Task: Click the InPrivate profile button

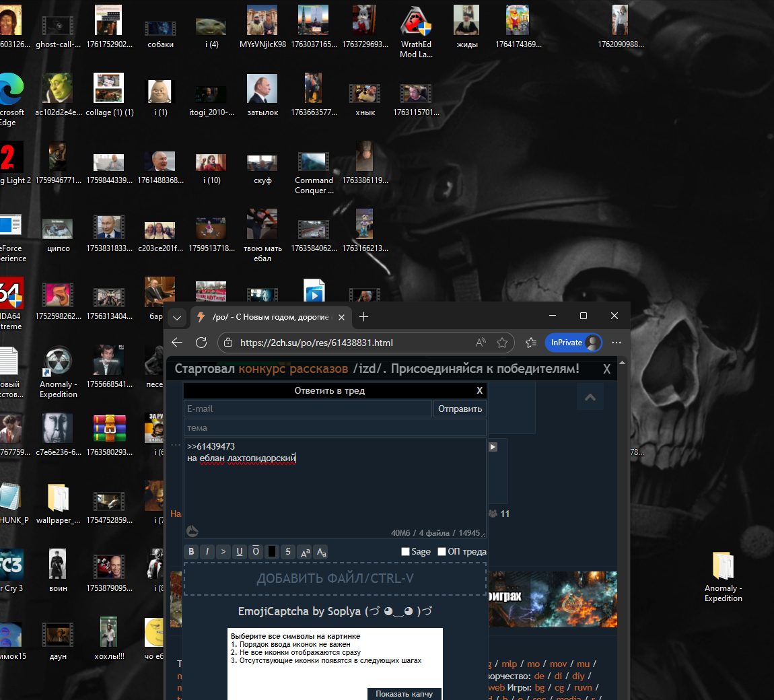Action: click(573, 343)
